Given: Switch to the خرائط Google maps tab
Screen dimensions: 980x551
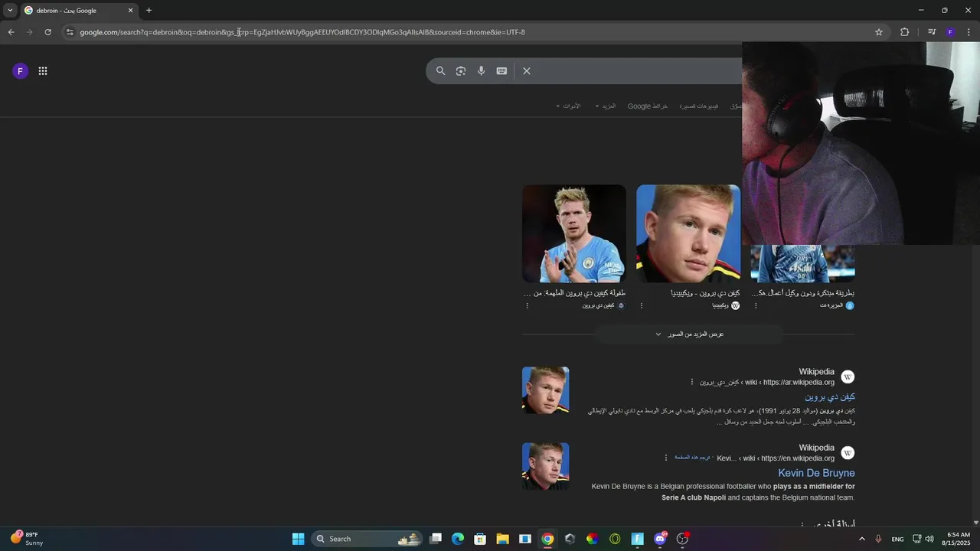Looking at the screenshot, I should tap(648, 106).
